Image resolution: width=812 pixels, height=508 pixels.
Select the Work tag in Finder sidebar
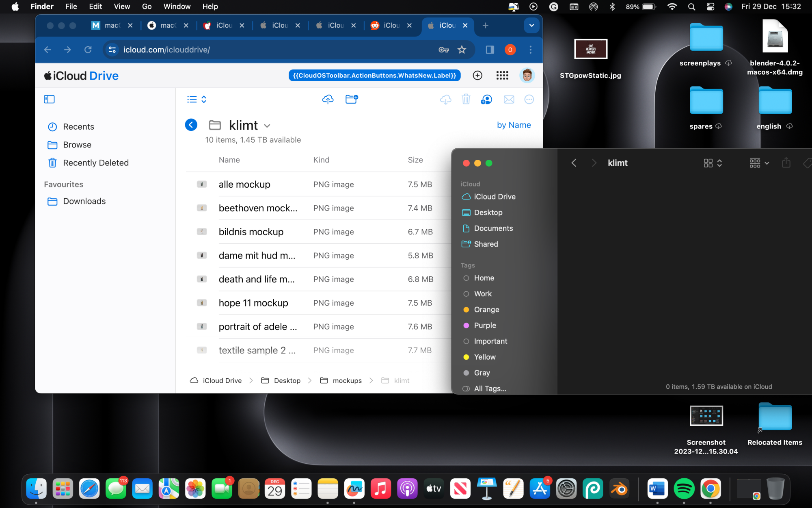click(483, 294)
